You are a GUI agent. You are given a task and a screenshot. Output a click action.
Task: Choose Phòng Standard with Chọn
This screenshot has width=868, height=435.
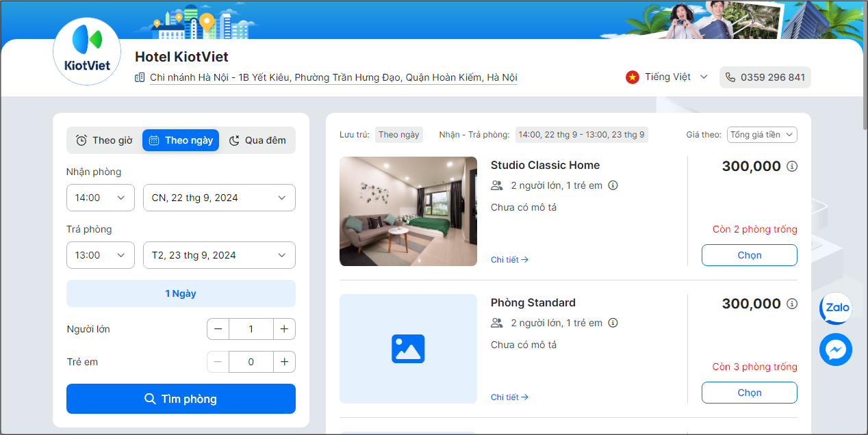click(750, 393)
